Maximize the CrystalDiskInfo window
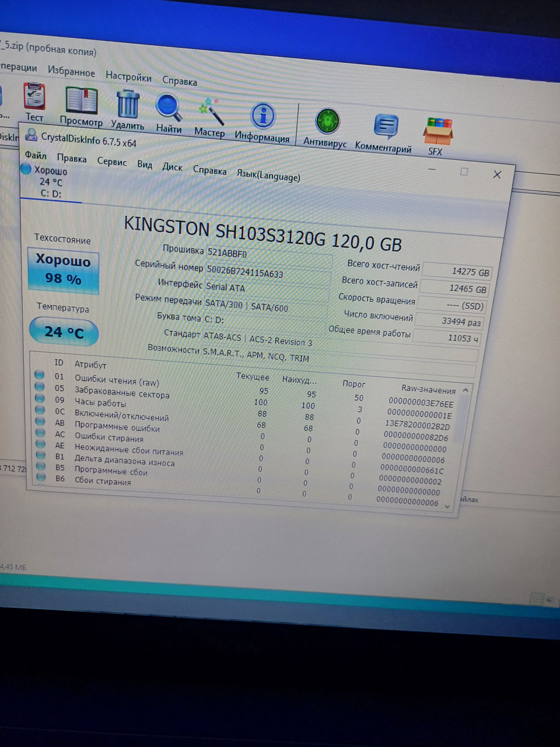This screenshot has width=560, height=747. point(464,172)
